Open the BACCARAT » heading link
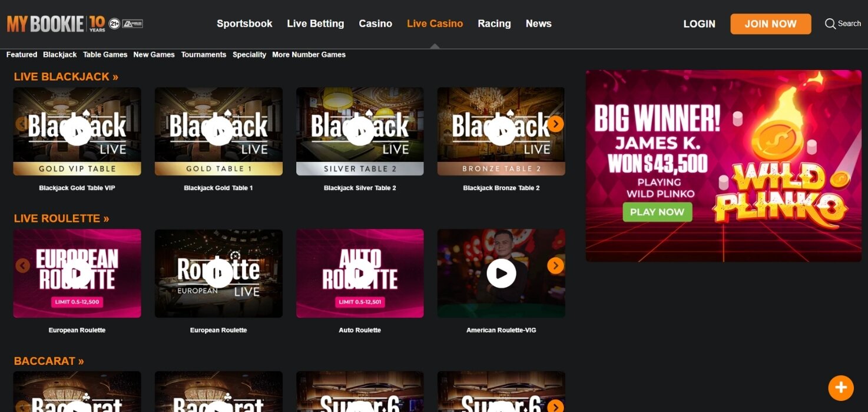Screen dimensions: 868x412 click(49, 361)
